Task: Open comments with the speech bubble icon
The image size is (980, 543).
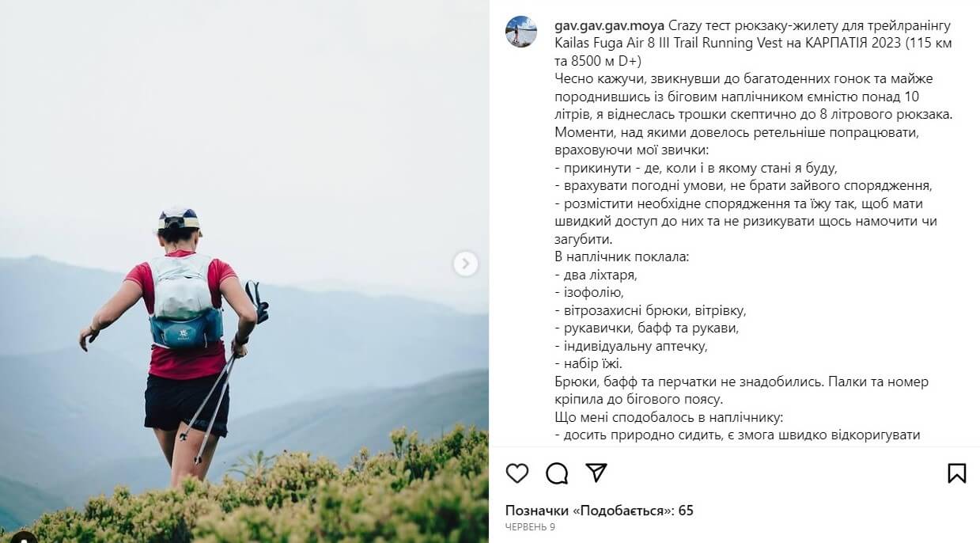Action: [557, 473]
